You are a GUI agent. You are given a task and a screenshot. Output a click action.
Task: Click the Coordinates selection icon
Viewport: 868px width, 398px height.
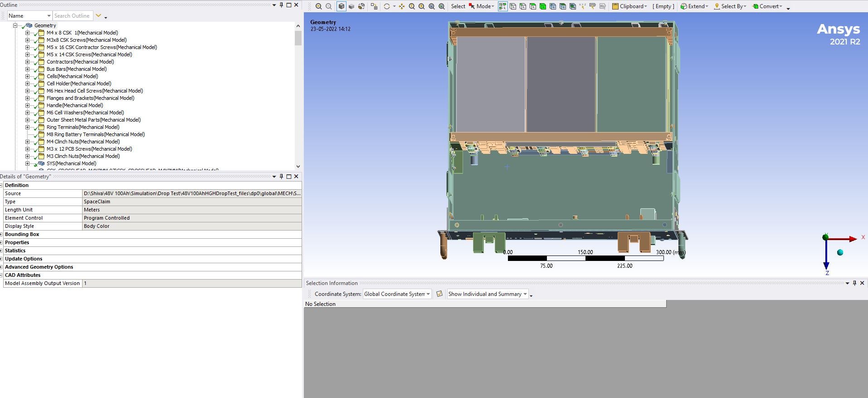pos(583,6)
